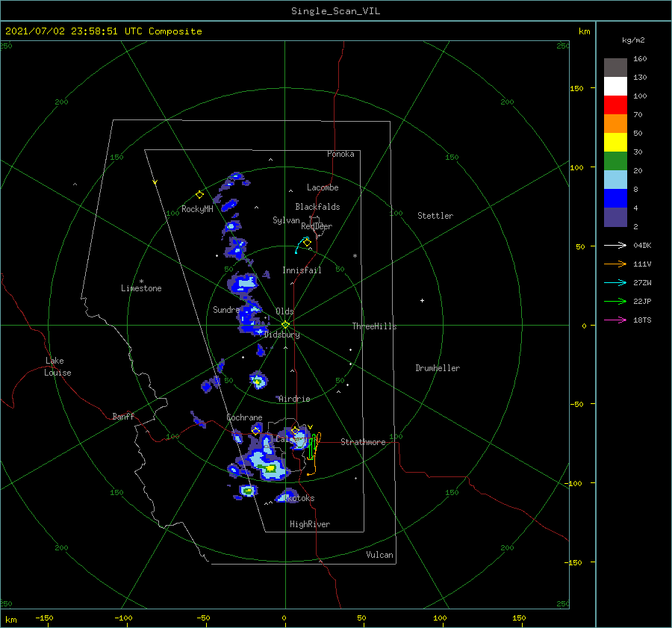The height and width of the screenshot is (628, 672).
Task: Click the Airdrie city label
Action: coord(294,399)
